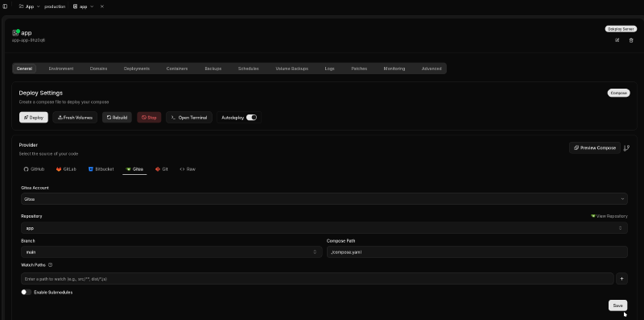The image size is (644, 320).
Task: Click the edit pencil icon for app
Action: tap(617, 40)
